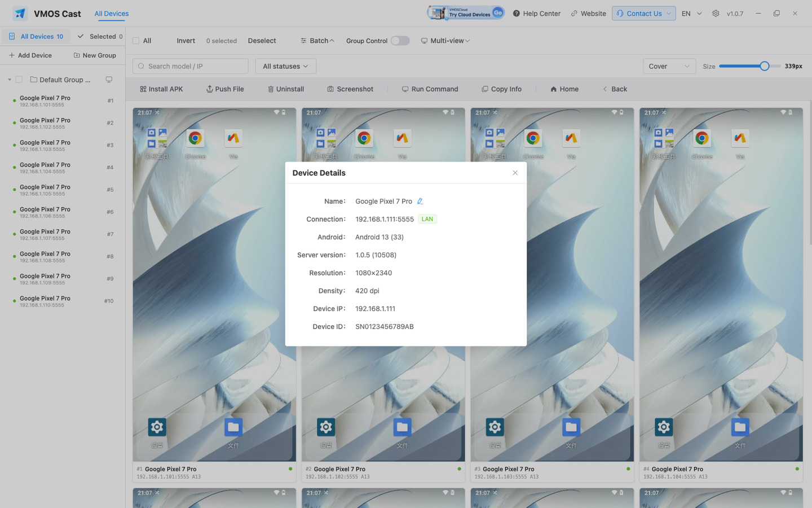The width and height of the screenshot is (812, 508).
Task: Click files folder app on device #3 screen
Action: [x=571, y=427]
